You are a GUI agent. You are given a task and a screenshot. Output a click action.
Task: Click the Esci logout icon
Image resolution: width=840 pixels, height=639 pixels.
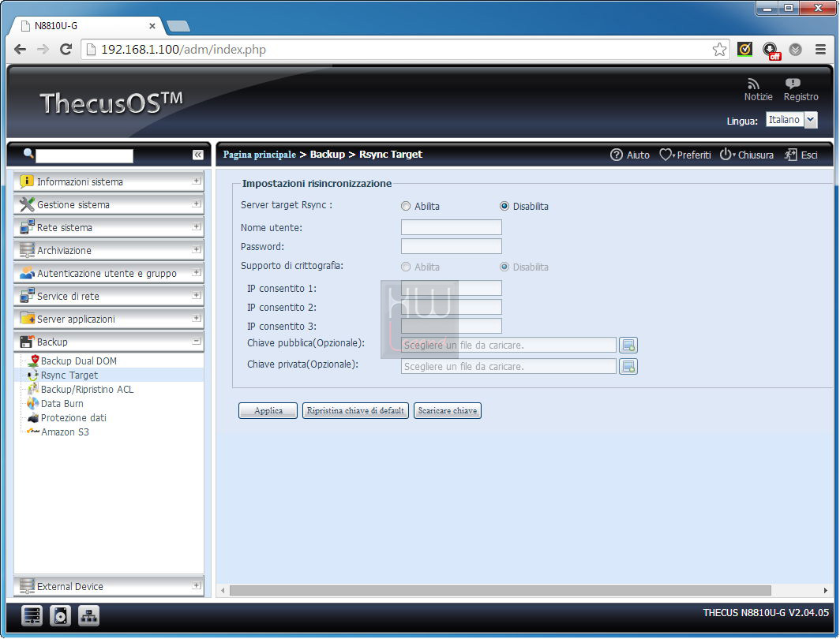(790, 155)
